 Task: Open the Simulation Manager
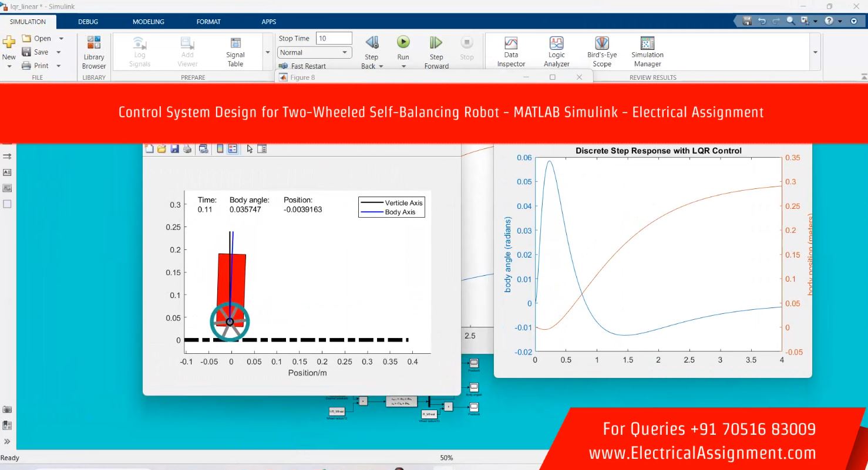point(647,52)
